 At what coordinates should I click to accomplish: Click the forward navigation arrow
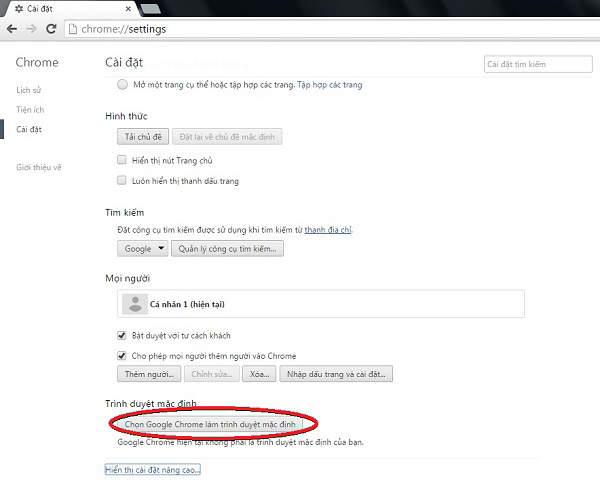pyautogui.click(x=33, y=30)
